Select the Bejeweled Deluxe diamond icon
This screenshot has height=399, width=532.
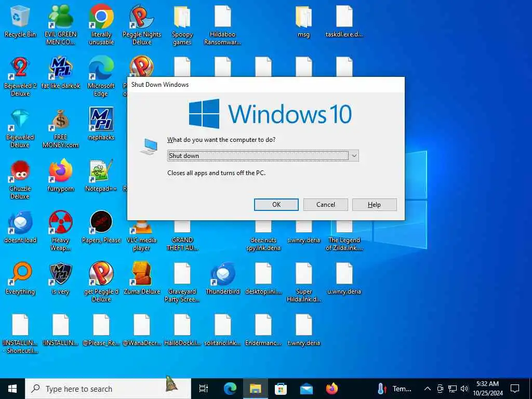pyautogui.click(x=20, y=128)
